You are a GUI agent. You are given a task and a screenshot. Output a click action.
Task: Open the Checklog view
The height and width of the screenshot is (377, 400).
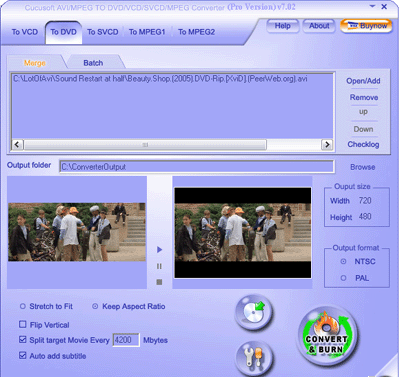363,144
